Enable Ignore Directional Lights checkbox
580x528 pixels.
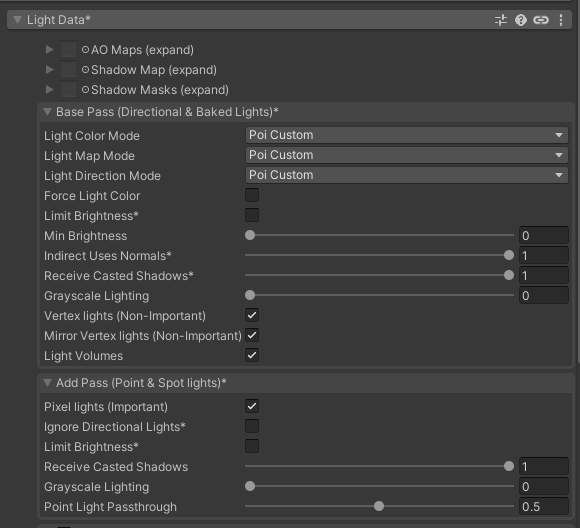point(252,426)
